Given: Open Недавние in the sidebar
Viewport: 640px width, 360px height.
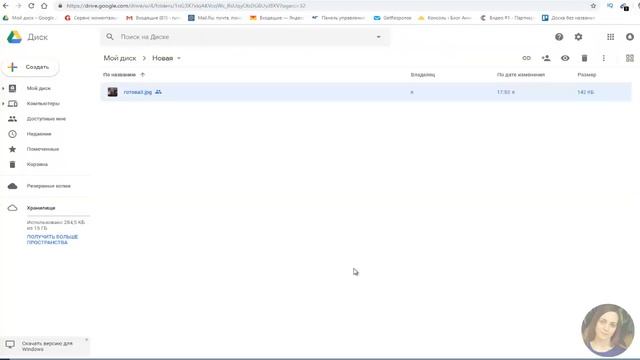Looking at the screenshot, I should [x=39, y=134].
